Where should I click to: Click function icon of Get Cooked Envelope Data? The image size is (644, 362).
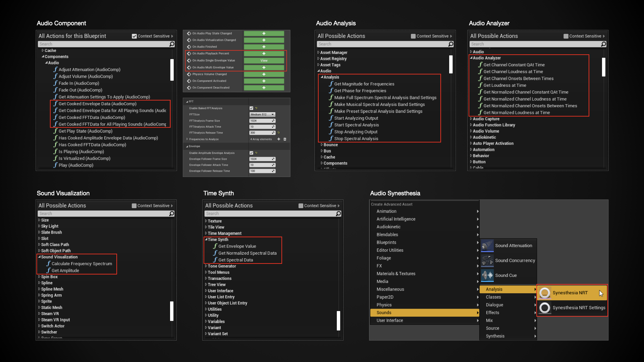tap(56, 104)
